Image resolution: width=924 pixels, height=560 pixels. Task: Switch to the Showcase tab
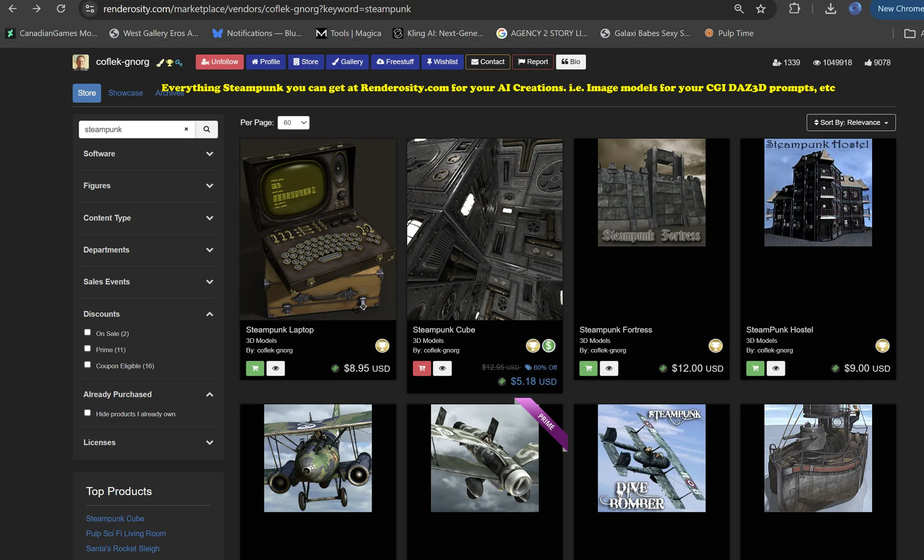125,93
